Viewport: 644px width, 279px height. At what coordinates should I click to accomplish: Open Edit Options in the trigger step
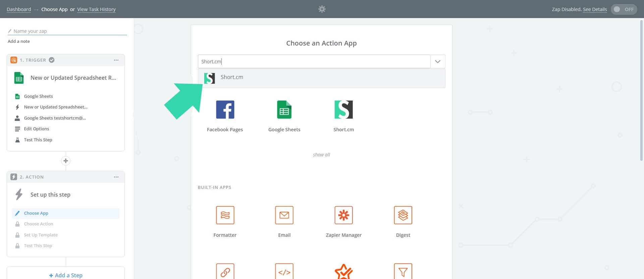coord(37,129)
